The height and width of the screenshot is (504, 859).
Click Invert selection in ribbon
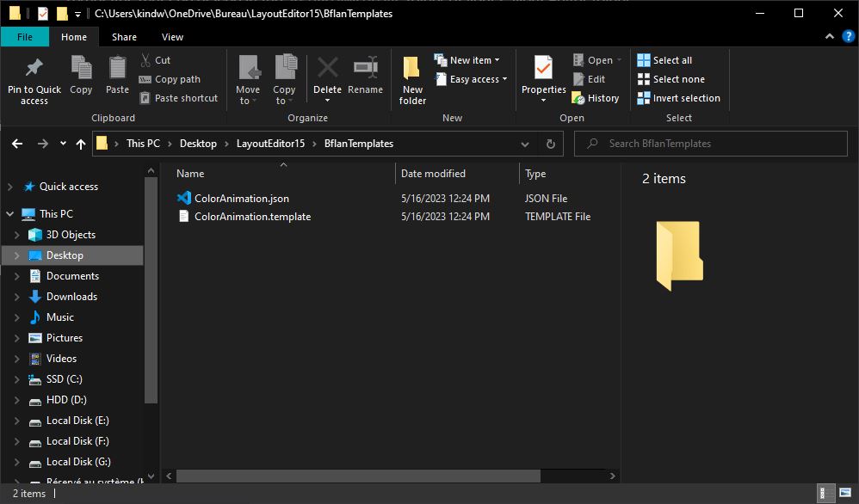678,98
